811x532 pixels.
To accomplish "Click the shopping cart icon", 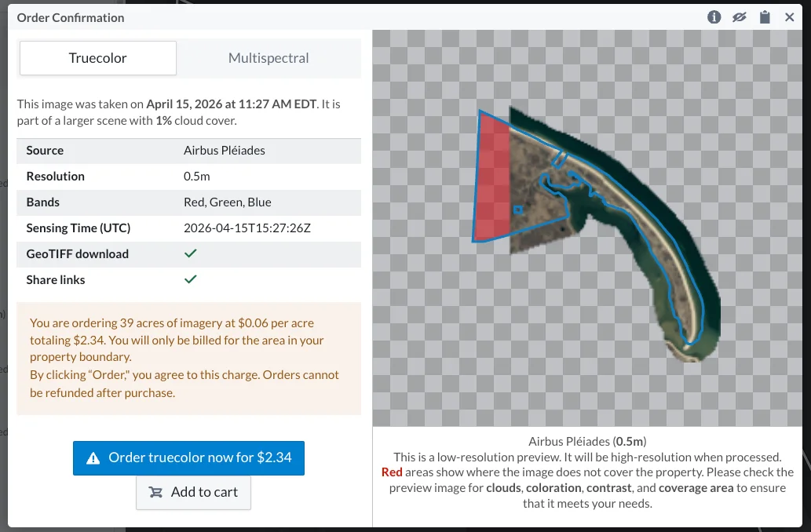I will 155,492.
